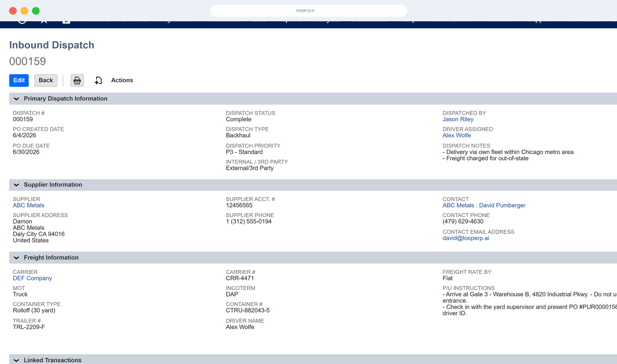Click the External/3rd Party value
The width and height of the screenshot is (617, 364).
pyautogui.click(x=250, y=168)
